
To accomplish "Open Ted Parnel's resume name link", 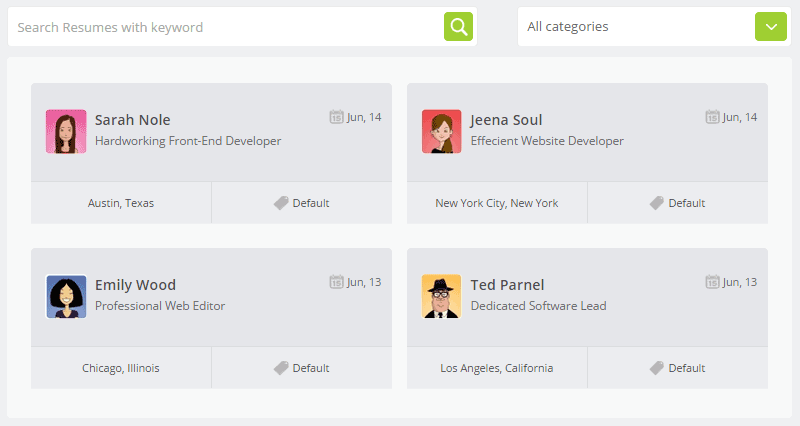I will pos(508,285).
